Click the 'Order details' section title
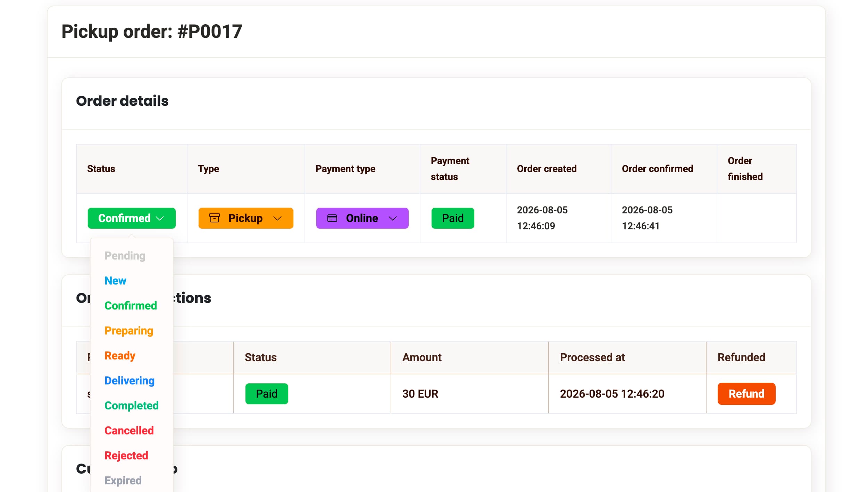The height and width of the screenshot is (492, 868). [122, 101]
